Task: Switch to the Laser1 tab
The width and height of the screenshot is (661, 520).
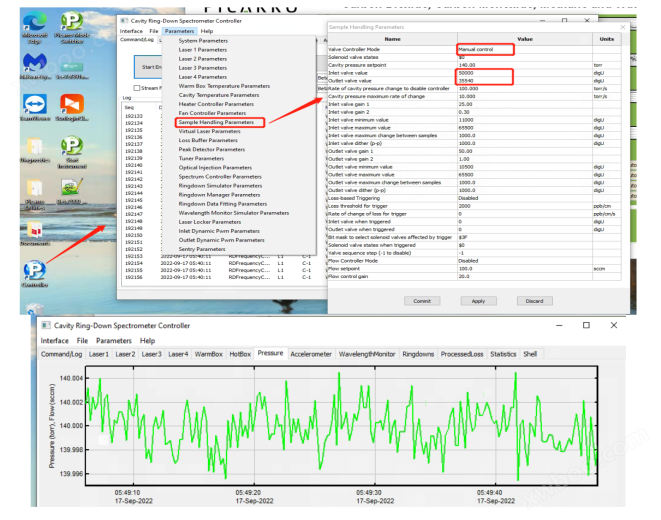Action: pyautogui.click(x=99, y=354)
